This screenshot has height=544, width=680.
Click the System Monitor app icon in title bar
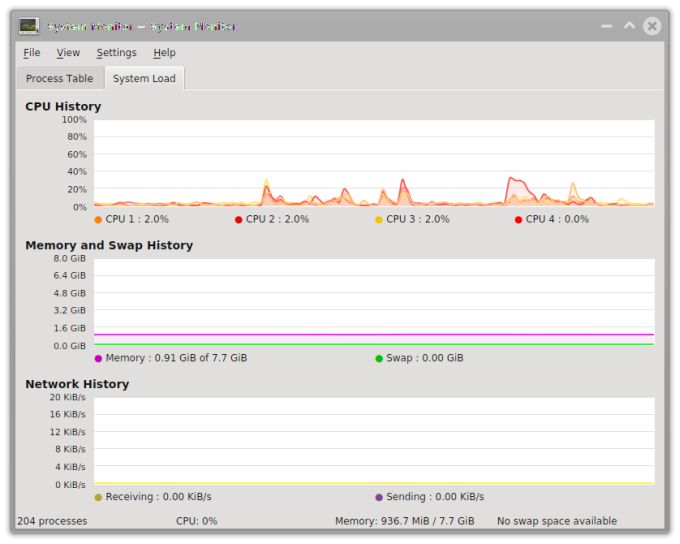pos(29,26)
